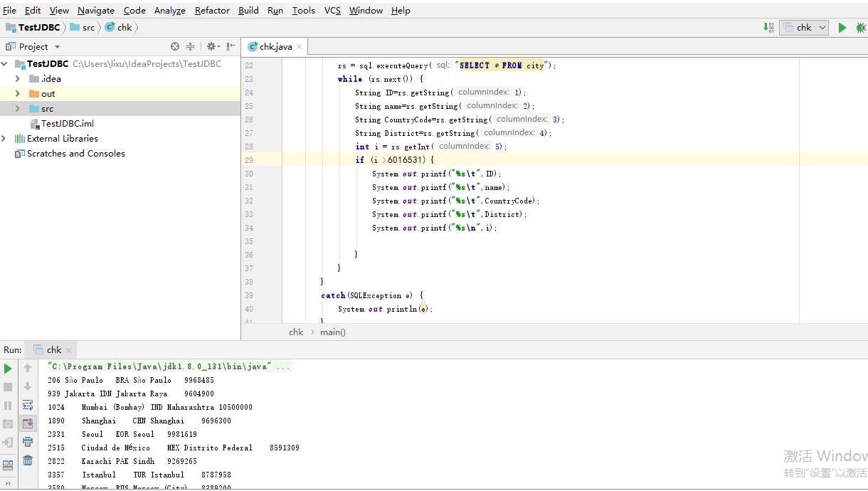Click chk in editor bottom breadcrumb

click(x=296, y=332)
